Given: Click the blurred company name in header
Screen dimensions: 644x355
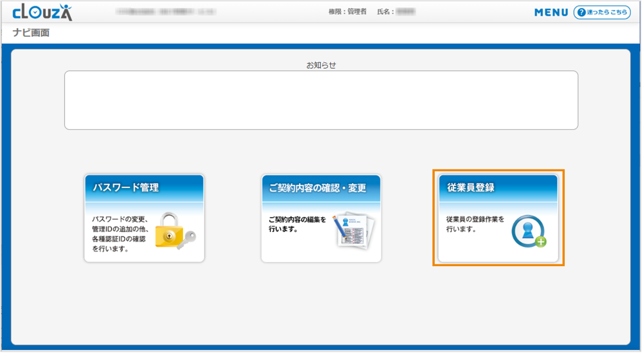Looking at the screenshot, I should tap(166, 12).
